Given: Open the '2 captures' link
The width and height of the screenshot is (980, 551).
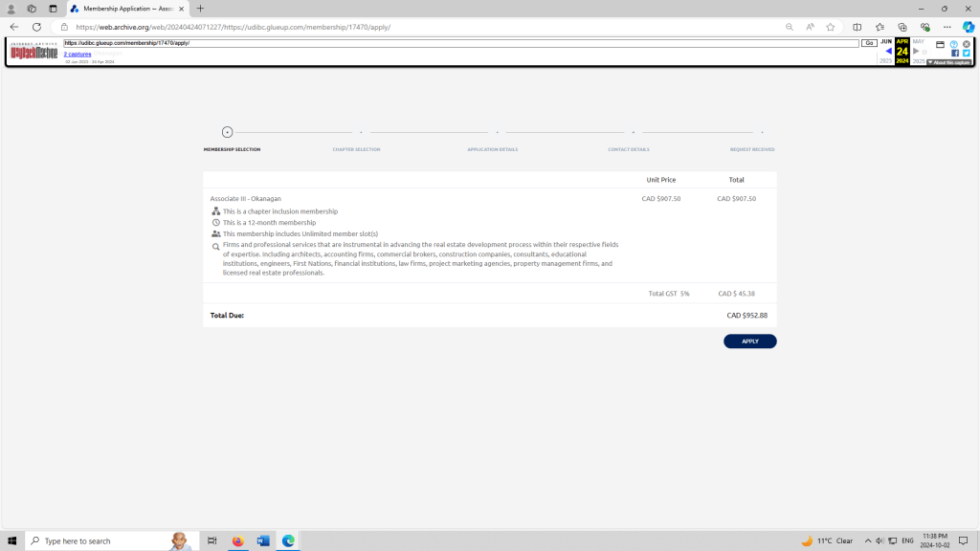Looking at the screenshot, I should 78,55.
